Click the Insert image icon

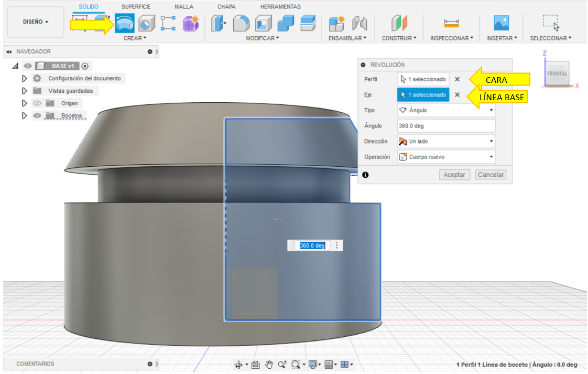(502, 23)
